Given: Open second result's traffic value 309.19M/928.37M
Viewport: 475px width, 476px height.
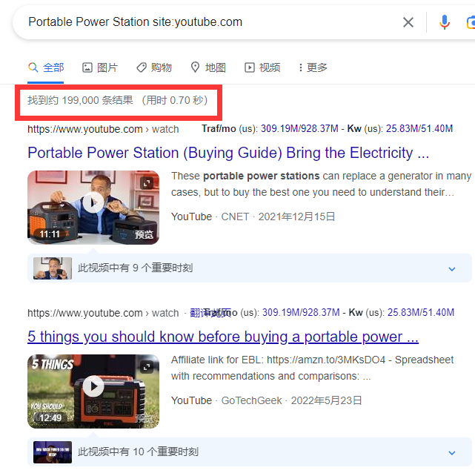Looking at the screenshot, I should click(301, 312).
